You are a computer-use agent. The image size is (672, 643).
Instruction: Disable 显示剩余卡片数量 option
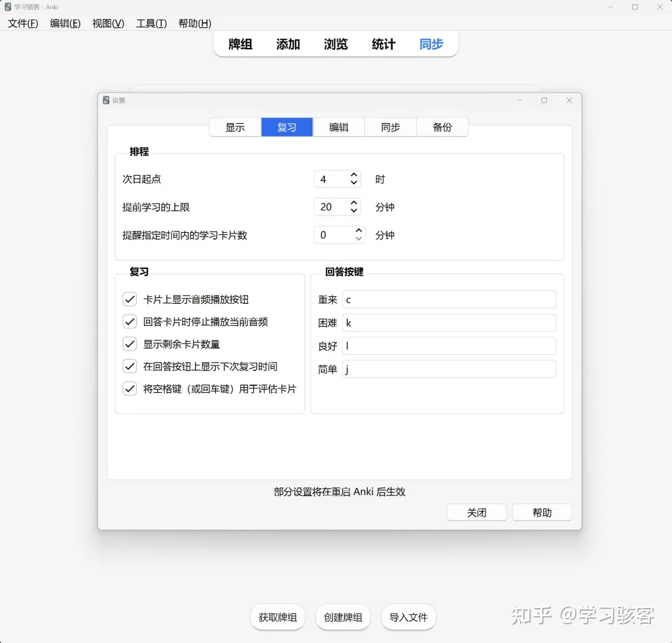coord(130,344)
